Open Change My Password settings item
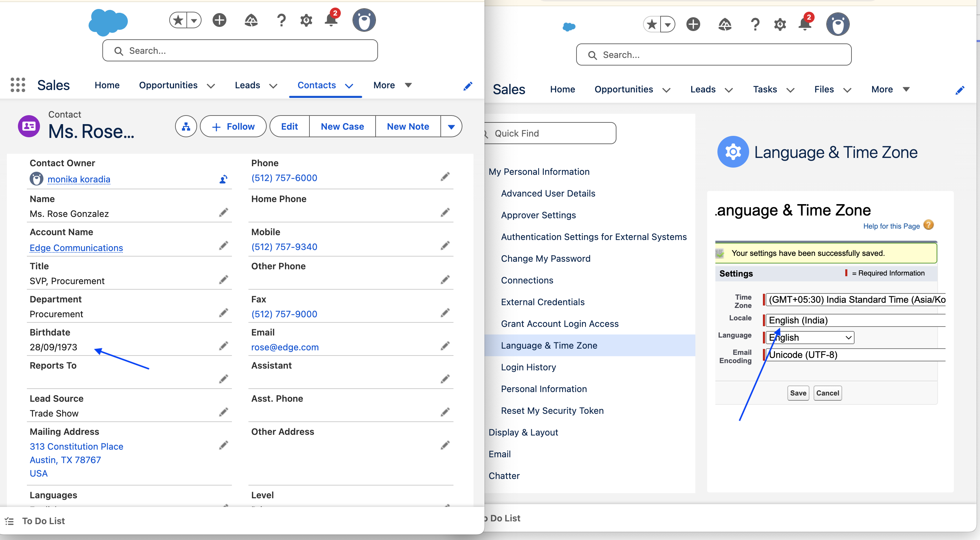This screenshot has width=980, height=540. (x=545, y=259)
